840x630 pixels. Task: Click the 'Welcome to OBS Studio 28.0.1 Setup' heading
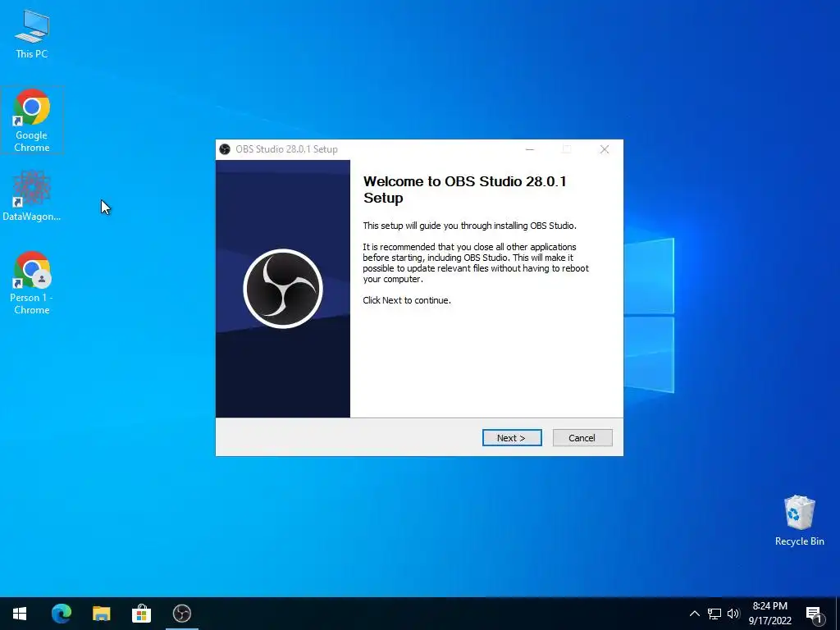point(464,189)
